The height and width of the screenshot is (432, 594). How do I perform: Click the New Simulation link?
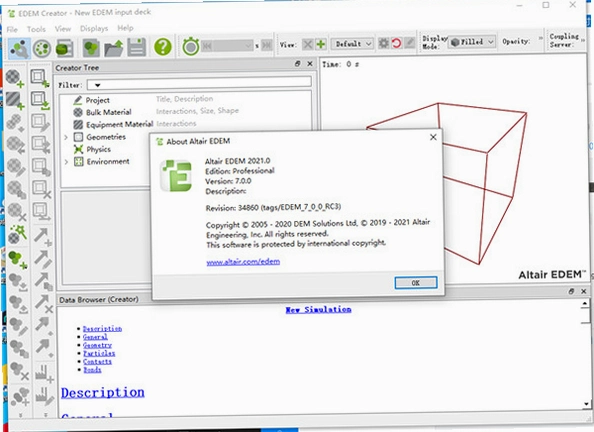pos(318,310)
